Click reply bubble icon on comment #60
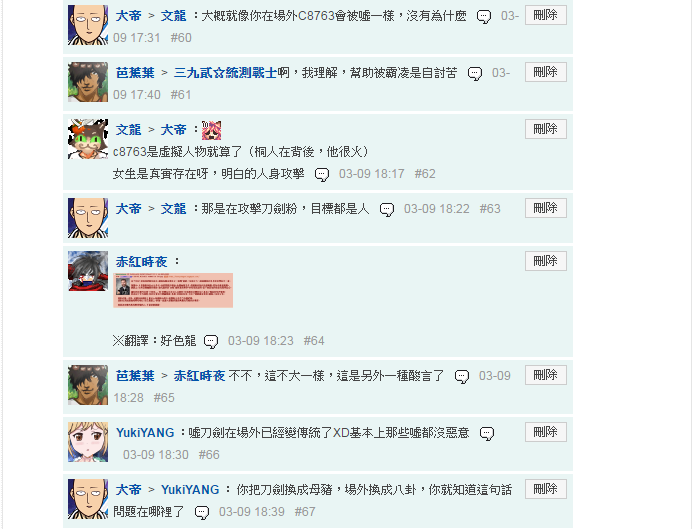 pos(484,17)
